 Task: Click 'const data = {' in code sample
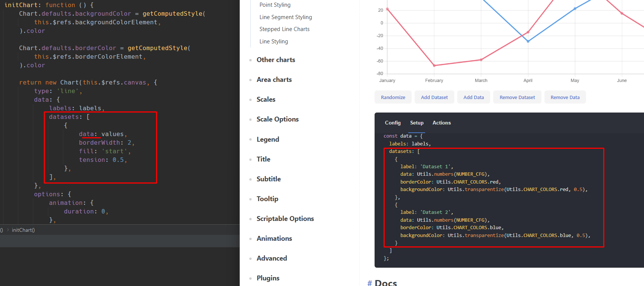403,136
